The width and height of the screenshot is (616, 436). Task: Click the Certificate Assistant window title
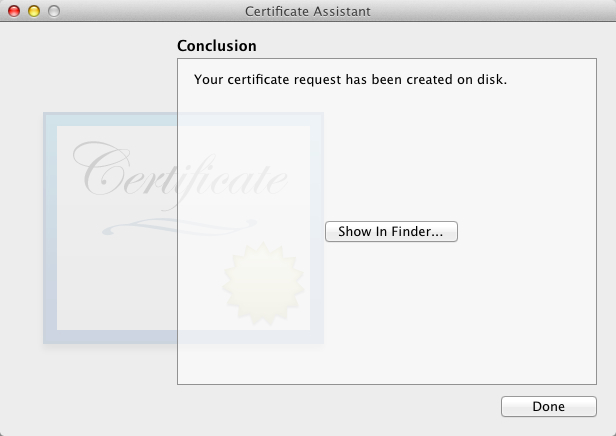click(307, 11)
